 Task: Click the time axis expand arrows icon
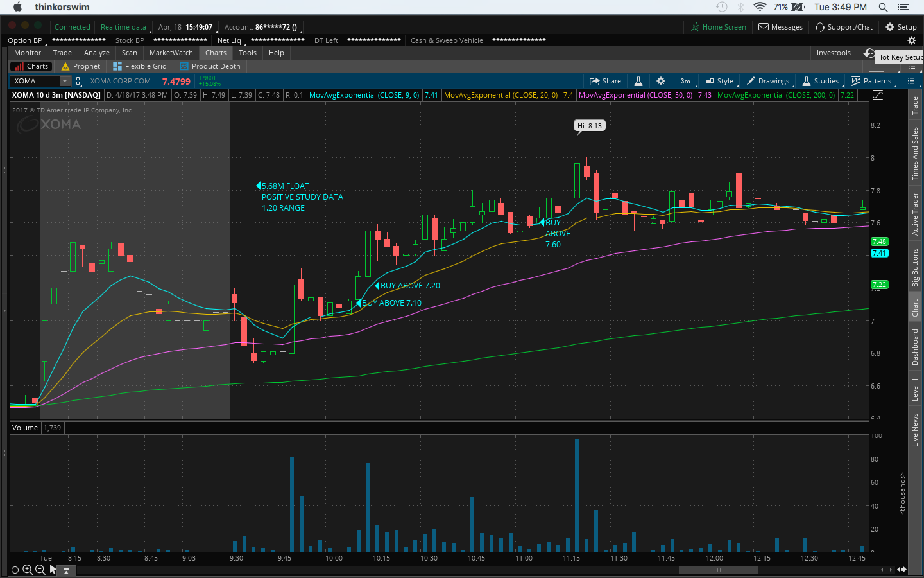(902, 570)
